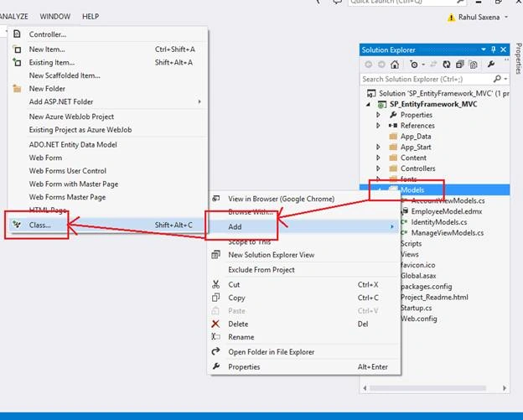Screen dimensions: 523x420
Task: Choose Class... from the Add submenu
Action: click(x=108, y=225)
